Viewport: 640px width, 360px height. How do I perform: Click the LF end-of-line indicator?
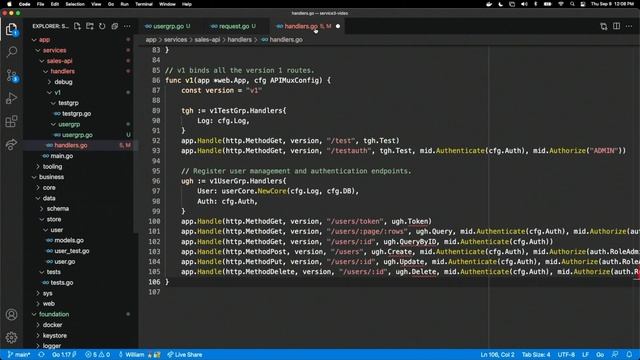pos(585,355)
